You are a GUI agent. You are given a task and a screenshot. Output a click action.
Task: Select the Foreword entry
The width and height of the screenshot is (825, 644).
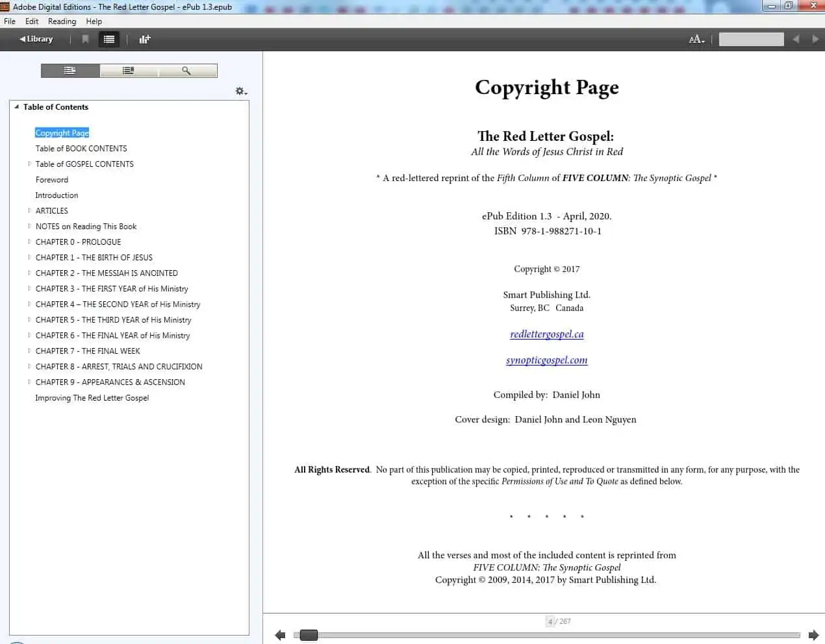(52, 180)
